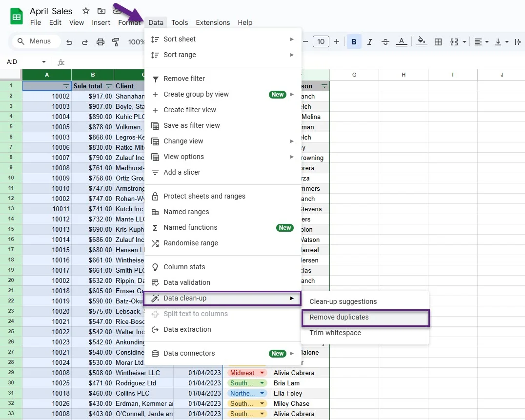The height and width of the screenshot is (420, 525).
Task: Expand the Sort range submenu
Action: (x=222, y=55)
